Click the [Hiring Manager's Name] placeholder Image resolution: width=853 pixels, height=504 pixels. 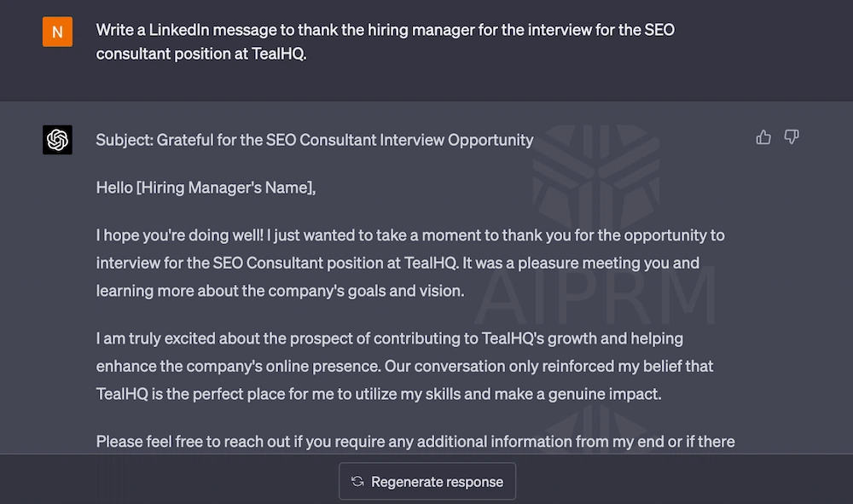click(x=223, y=188)
